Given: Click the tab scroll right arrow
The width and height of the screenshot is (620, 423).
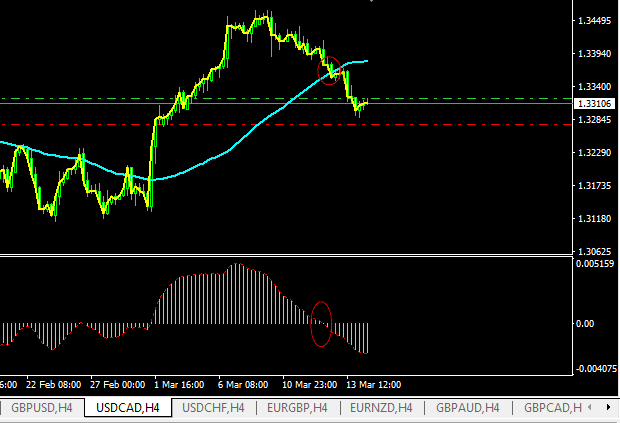Looking at the screenshot, I should [x=608, y=407].
